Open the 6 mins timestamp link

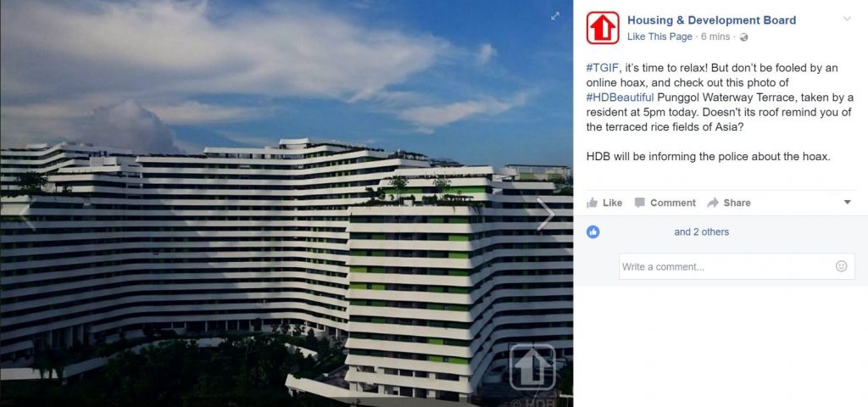pos(715,36)
